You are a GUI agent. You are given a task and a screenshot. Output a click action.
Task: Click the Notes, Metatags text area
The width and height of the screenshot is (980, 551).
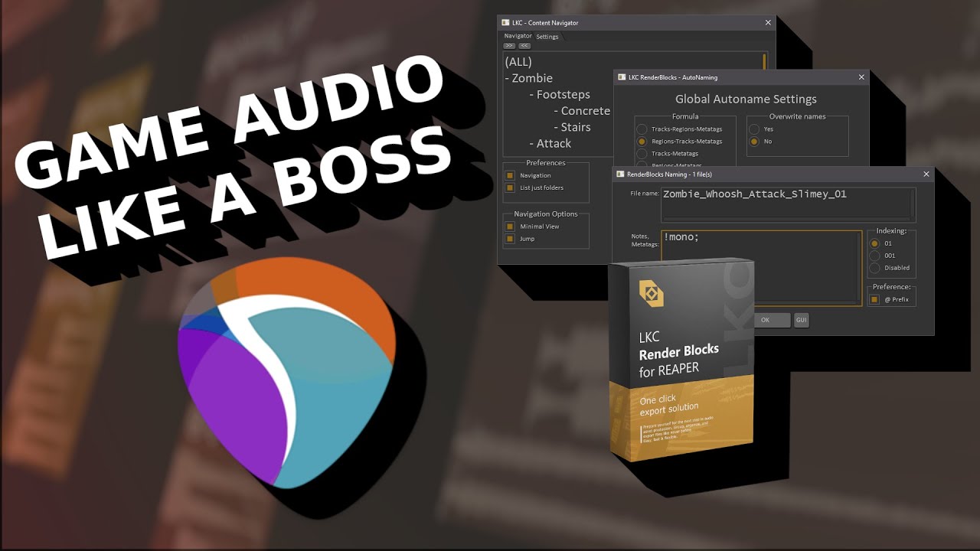tap(761, 268)
